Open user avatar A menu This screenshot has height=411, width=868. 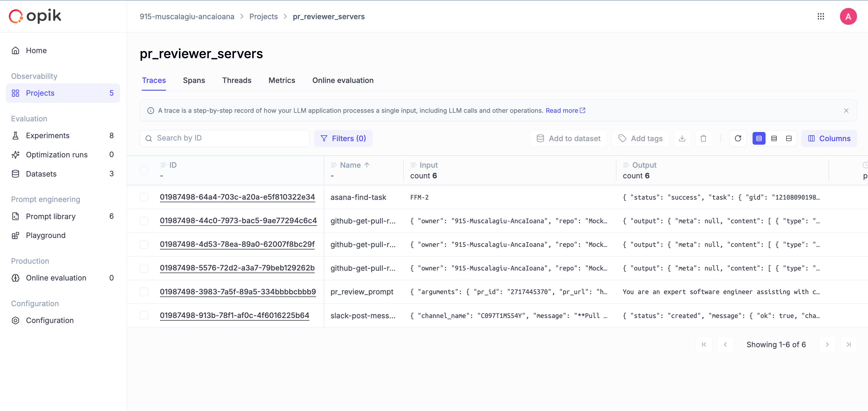coord(848,17)
